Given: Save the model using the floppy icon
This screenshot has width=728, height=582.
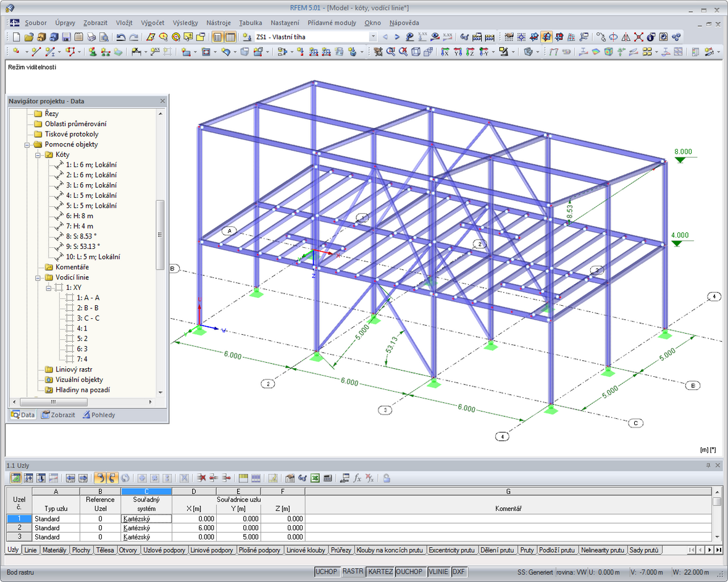Looking at the screenshot, I should pos(67,37).
